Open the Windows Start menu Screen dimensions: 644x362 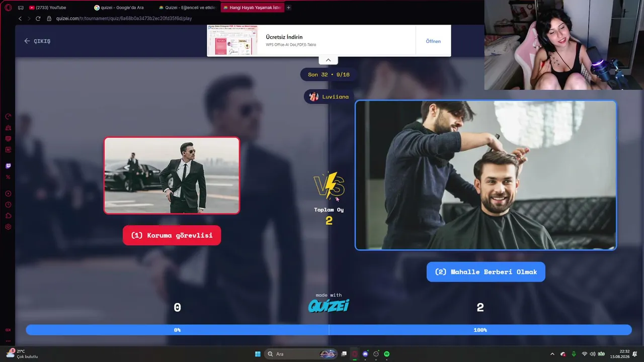pos(258,354)
